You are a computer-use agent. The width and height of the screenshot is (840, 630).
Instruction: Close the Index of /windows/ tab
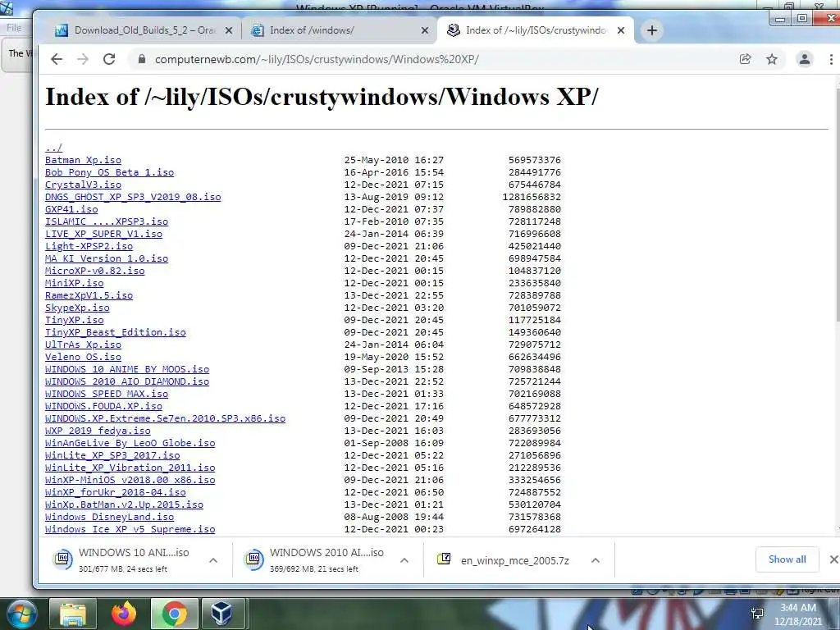(x=425, y=30)
